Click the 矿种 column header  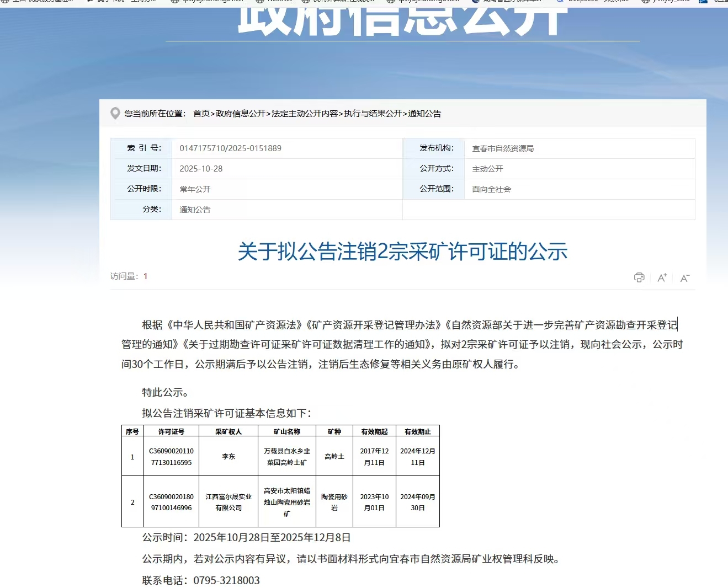334,431
